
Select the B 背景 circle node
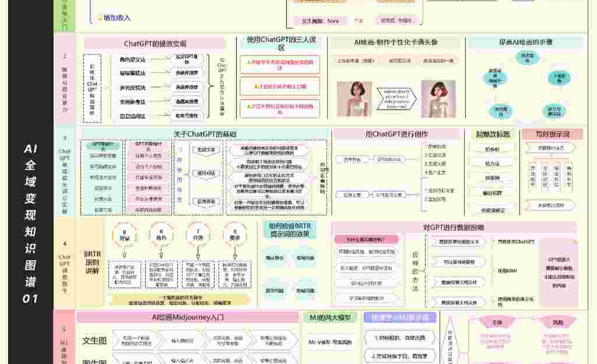(x=124, y=235)
